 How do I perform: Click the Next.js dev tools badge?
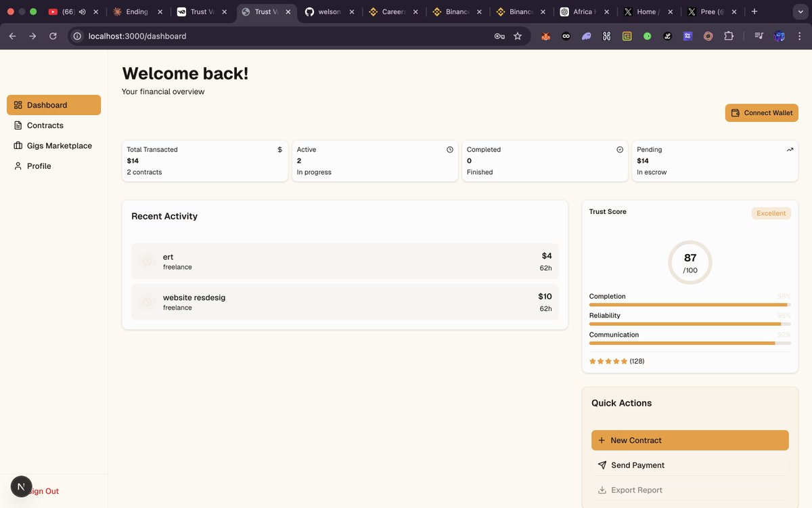click(x=22, y=486)
